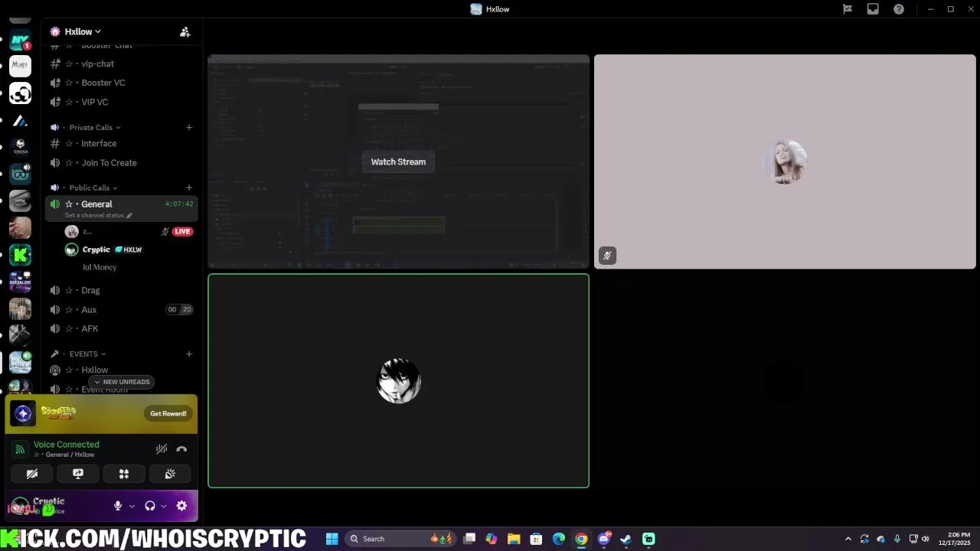Join the Drag voice channel

(x=121, y=291)
